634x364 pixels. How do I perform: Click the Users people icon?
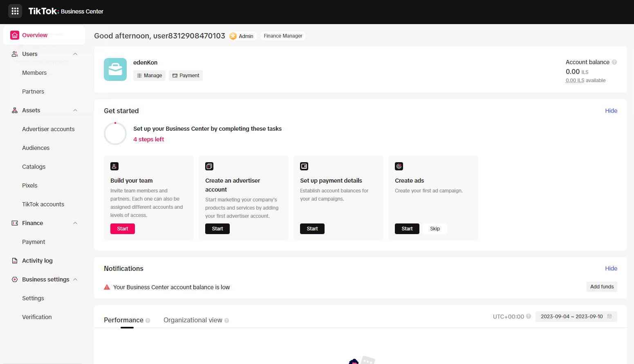(x=15, y=54)
